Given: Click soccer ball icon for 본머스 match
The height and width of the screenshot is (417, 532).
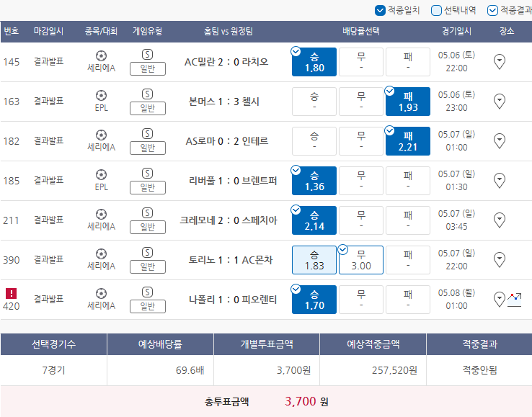Looking at the screenshot, I should point(101,95).
